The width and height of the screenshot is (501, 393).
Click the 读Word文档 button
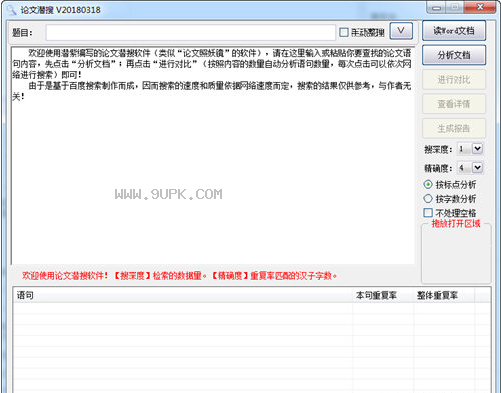pyautogui.click(x=454, y=31)
